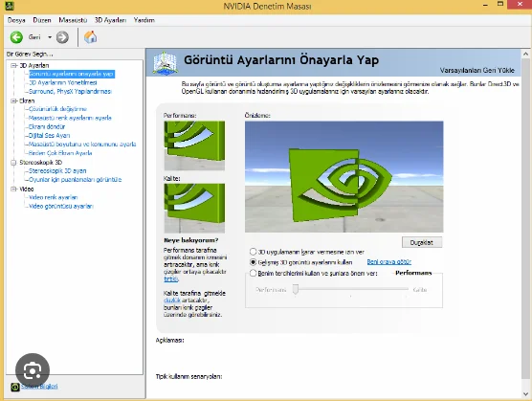The width and height of the screenshot is (532, 401).
Task: Click the Kalite sample thumbnail
Action: click(x=194, y=208)
